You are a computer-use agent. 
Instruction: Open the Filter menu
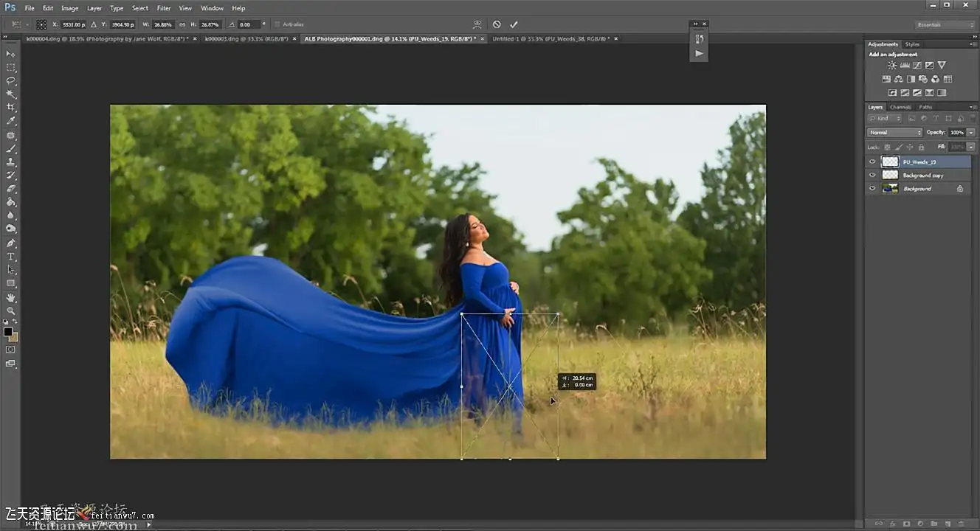(164, 8)
